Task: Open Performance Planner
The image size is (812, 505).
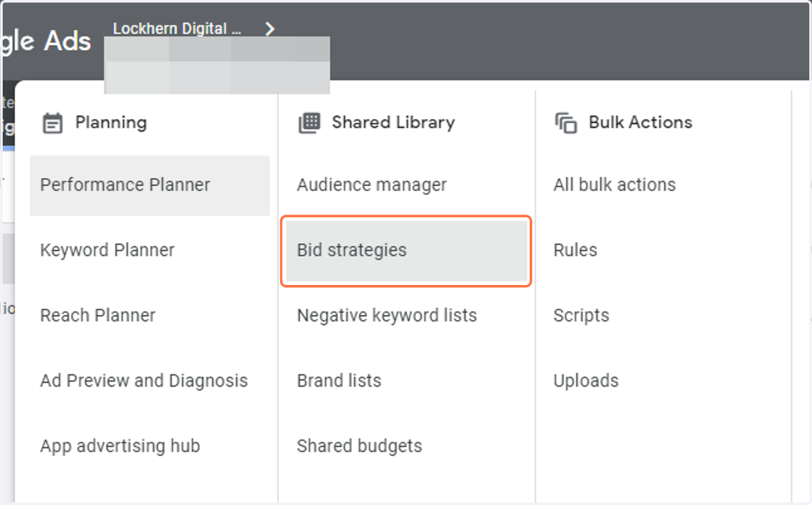Action: click(150, 185)
